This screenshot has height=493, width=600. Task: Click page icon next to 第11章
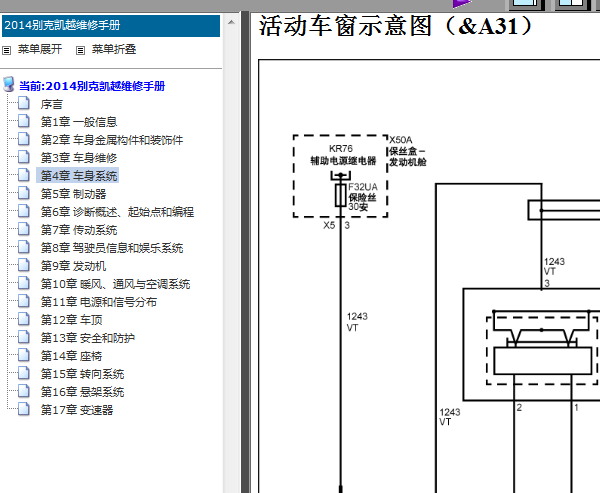[x=24, y=301]
